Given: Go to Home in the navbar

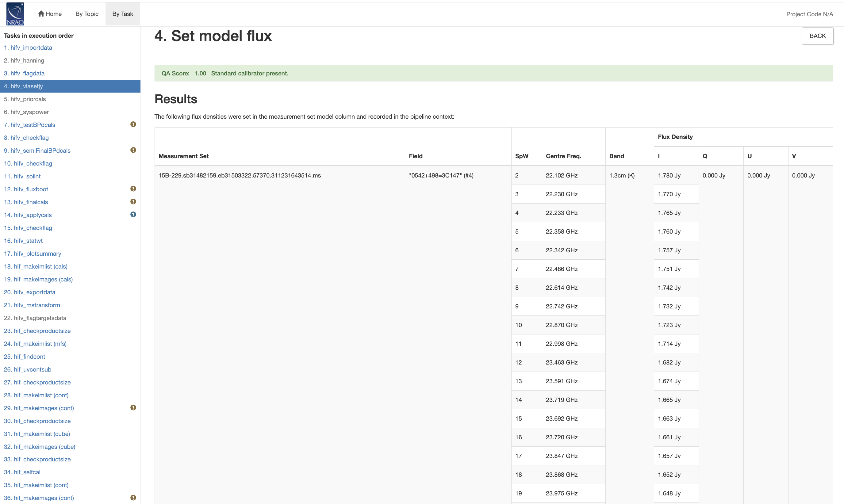Looking at the screenshot, I should tap(50, 14).
